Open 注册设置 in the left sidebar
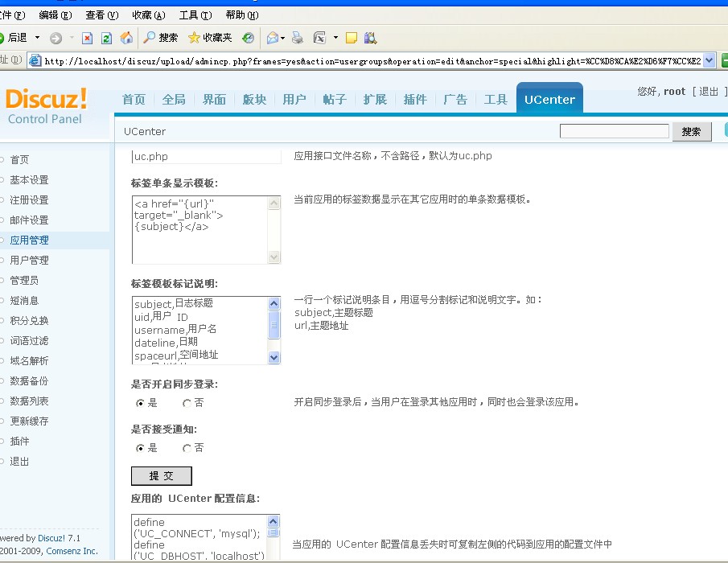 click(29, 200)
